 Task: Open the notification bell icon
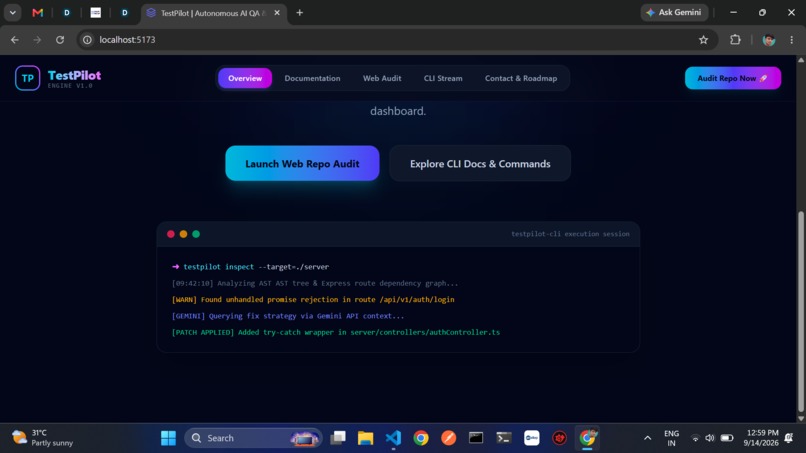[789, 438]
